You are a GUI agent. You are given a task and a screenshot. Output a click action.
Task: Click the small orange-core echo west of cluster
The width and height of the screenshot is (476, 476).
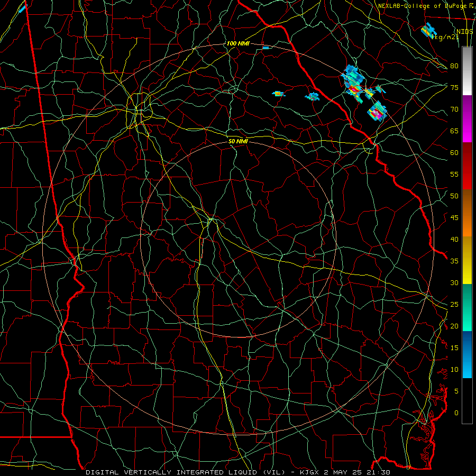pyautogui.click(x=278, y=94)
